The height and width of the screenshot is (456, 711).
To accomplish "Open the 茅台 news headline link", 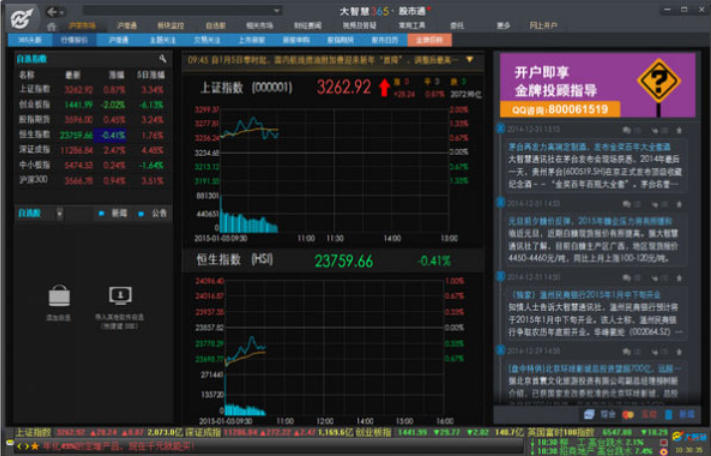I will (589, 147).
